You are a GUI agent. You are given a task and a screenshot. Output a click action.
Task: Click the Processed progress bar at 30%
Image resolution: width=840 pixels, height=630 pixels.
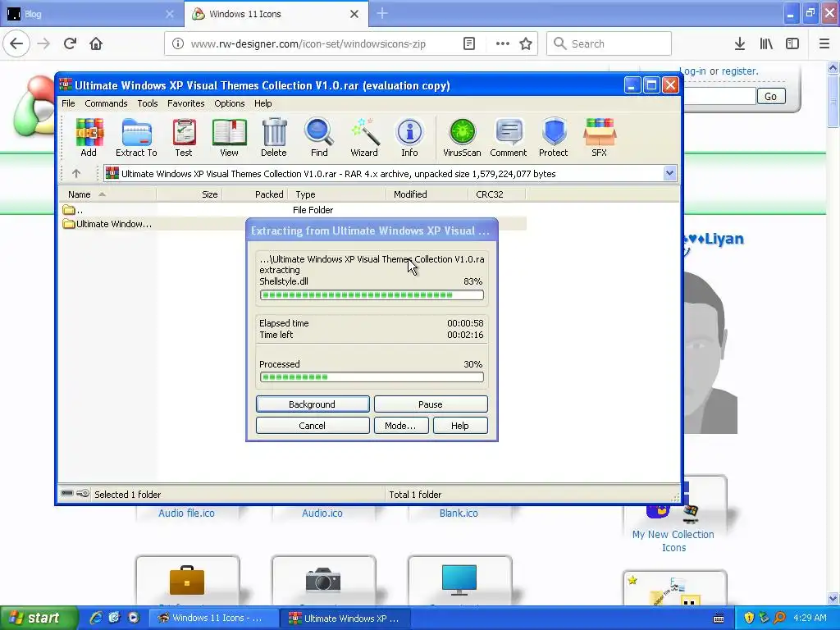[x=372, y=377]
